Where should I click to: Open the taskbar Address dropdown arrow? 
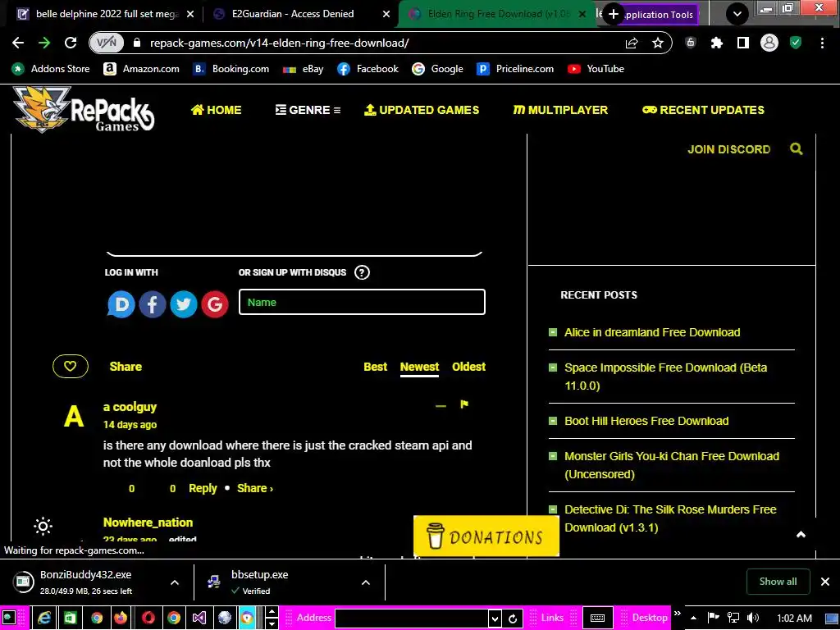pyautogui.click(x=495, y=619)
